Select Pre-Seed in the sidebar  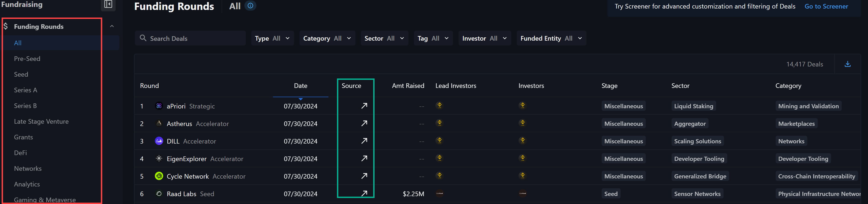click(27, 59)
